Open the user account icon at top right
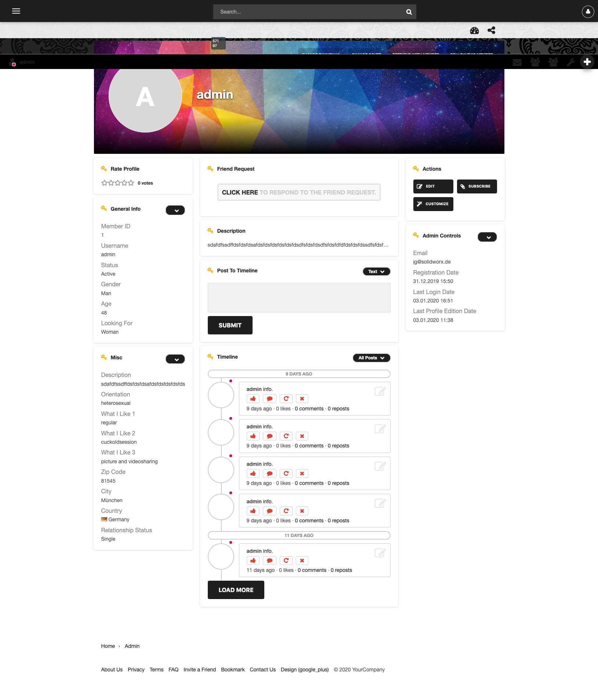The height and width of the screenshot is (700, 598). [588, 11]
